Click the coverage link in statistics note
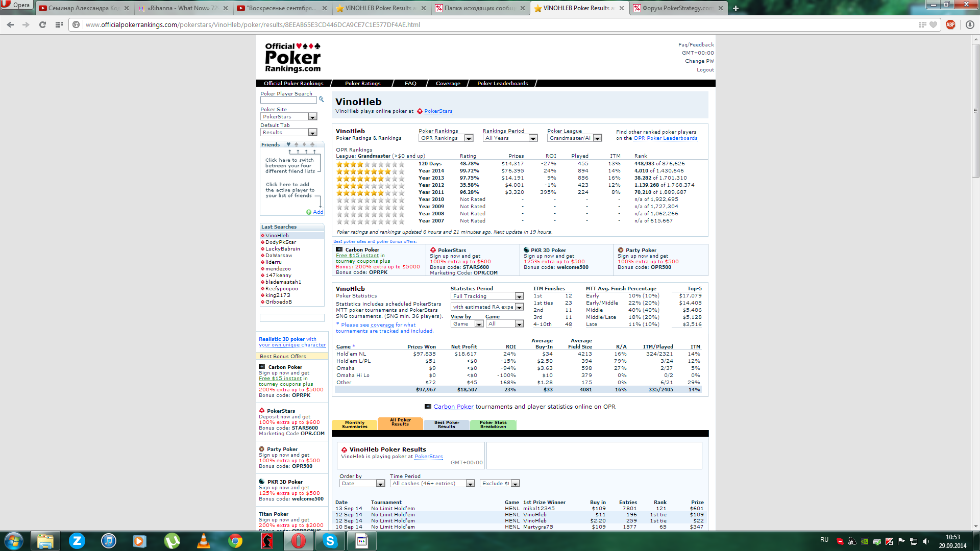The image size is (980, 551). [382, 325]
